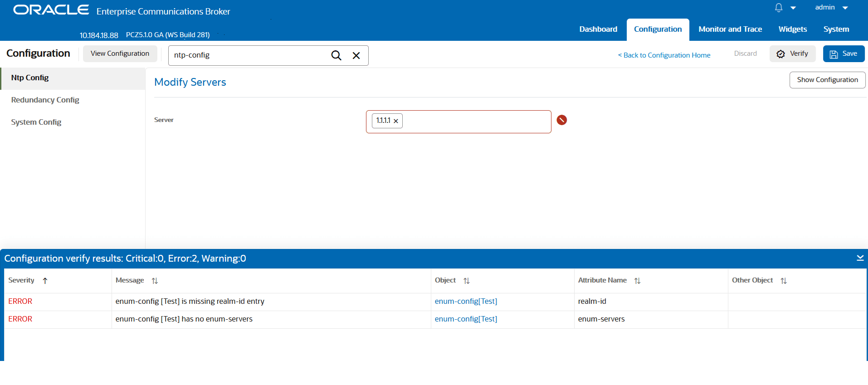Click Enterprise Communications Broker title

pyautogui.click(x=163, y=12)
